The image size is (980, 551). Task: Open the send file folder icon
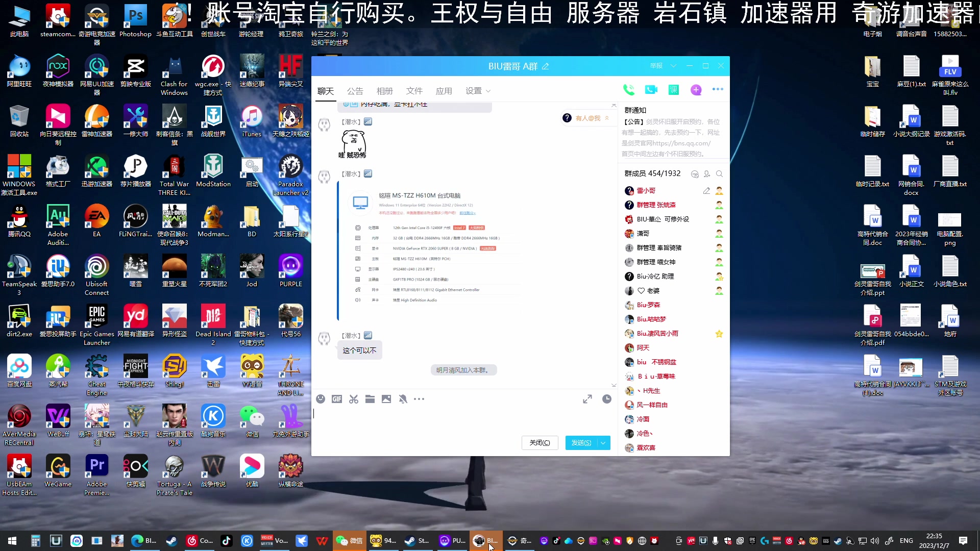click(x=370, y=399)
